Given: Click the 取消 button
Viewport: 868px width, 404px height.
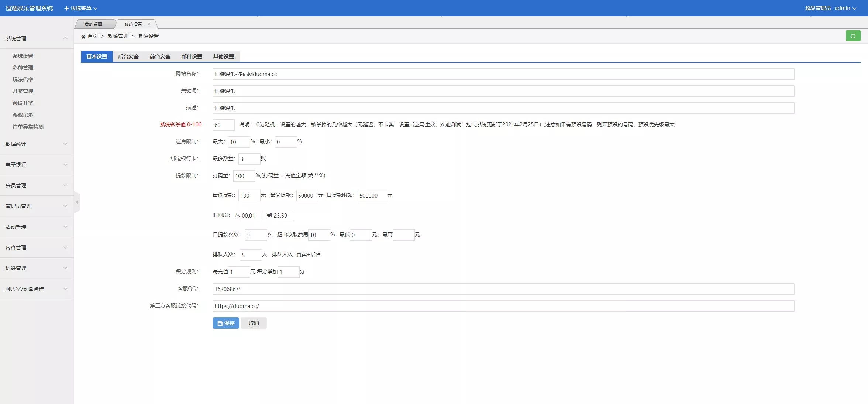Looking at the screenshot, I should click(254, 323).
